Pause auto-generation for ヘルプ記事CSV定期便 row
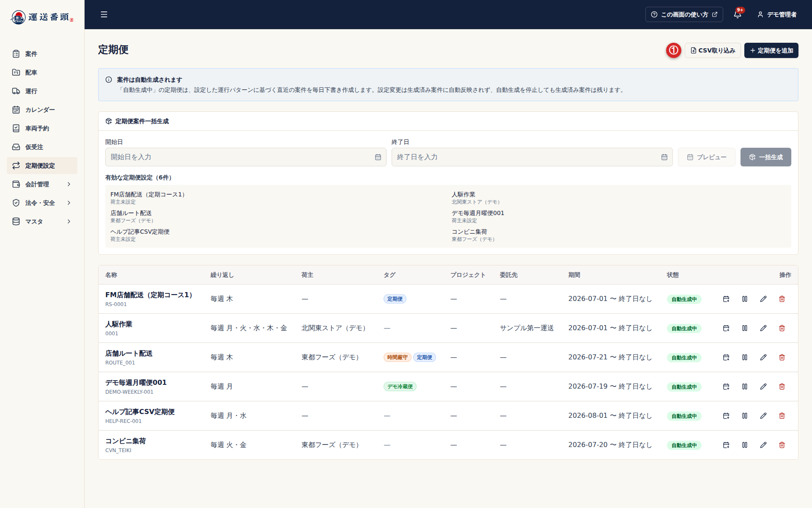Image resolution: width=812 pixels, height=508 pixels. [x=745, y=416]
